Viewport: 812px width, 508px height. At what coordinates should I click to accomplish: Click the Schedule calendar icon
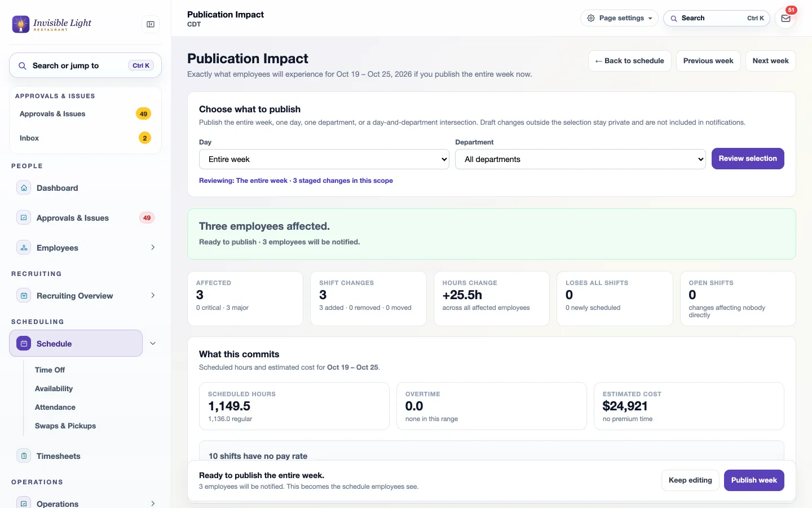coord(24,344)
